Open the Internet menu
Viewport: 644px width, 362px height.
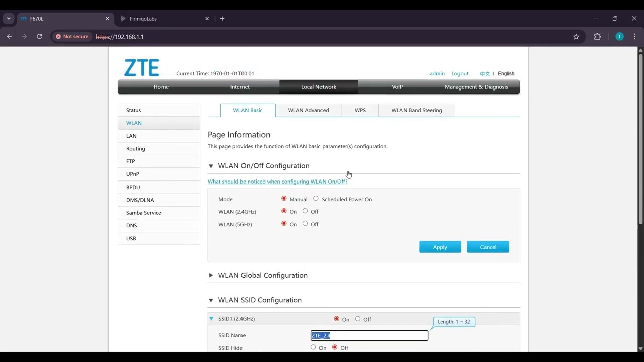click(x=240, y=87)
